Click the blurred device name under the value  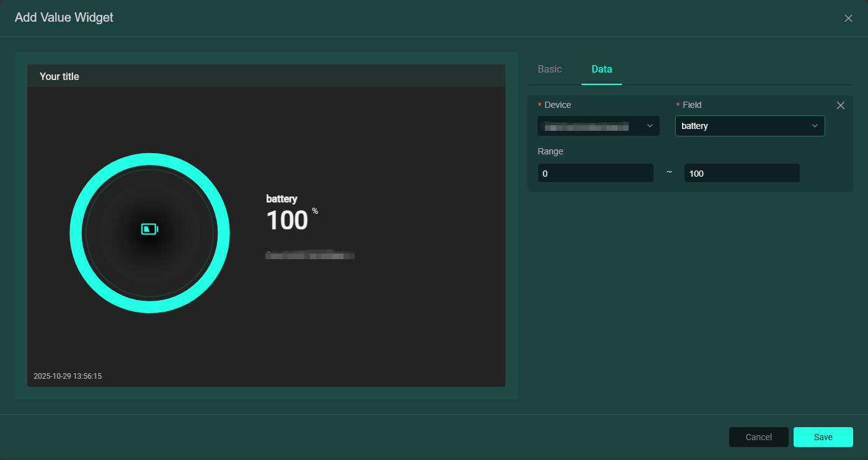310,255
